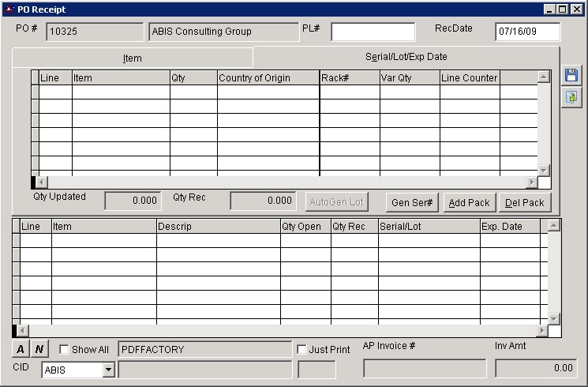
Task: Click upper grid scroll-right arrow
Action: pos(531,182)
